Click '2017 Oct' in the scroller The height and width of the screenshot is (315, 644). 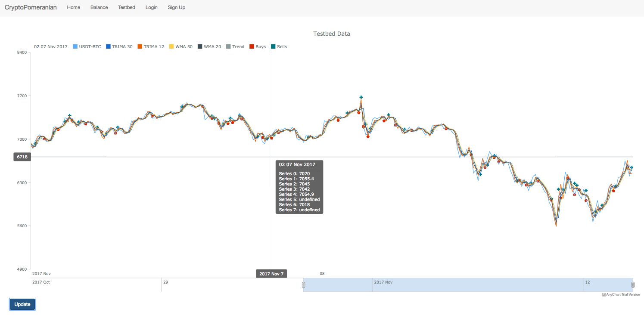click(x=41, y=282)
